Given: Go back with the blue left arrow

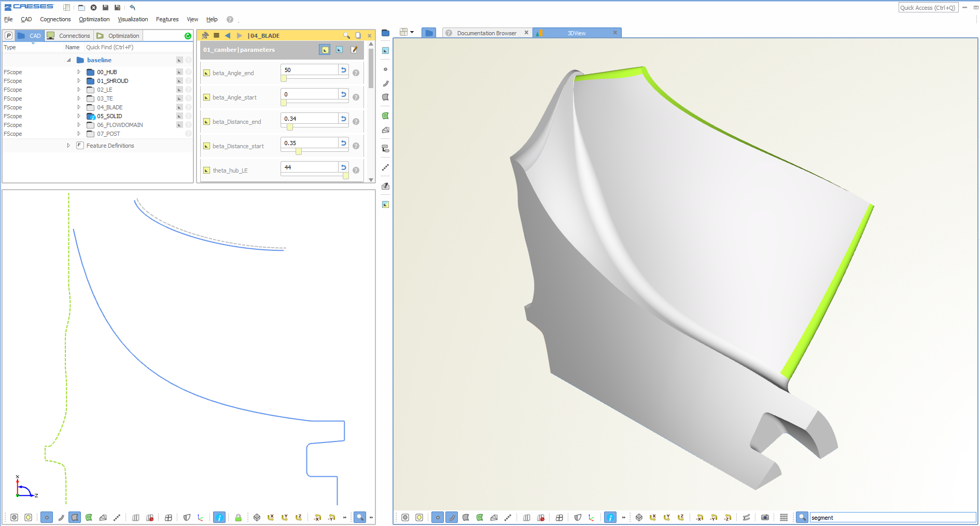Looking at the screenshot, I should pos(228,35).
